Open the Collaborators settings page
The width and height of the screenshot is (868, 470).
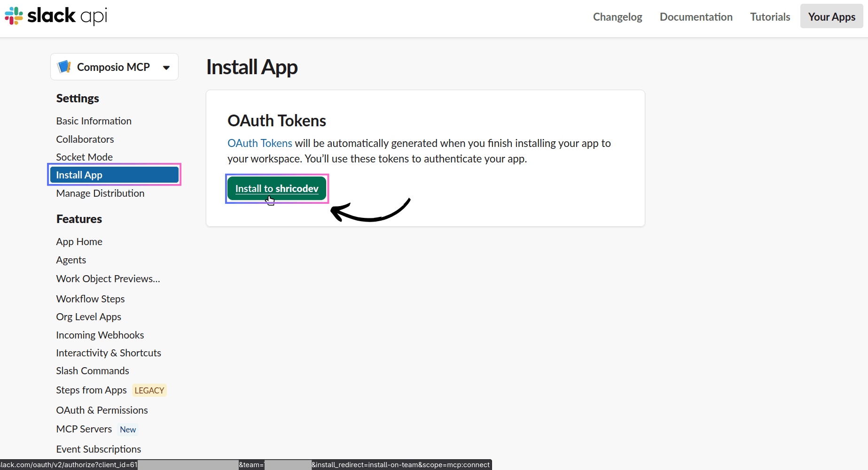pos(85,139)
